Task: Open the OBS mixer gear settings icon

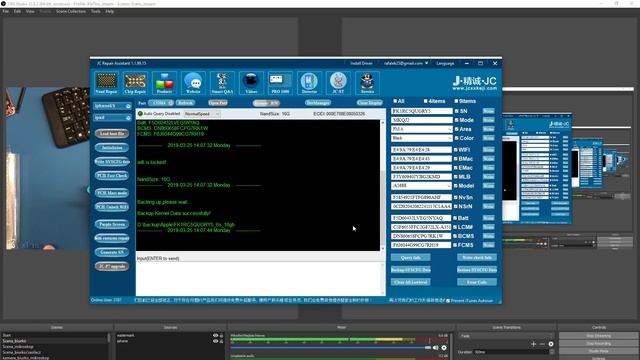Action: pos(444,348)
